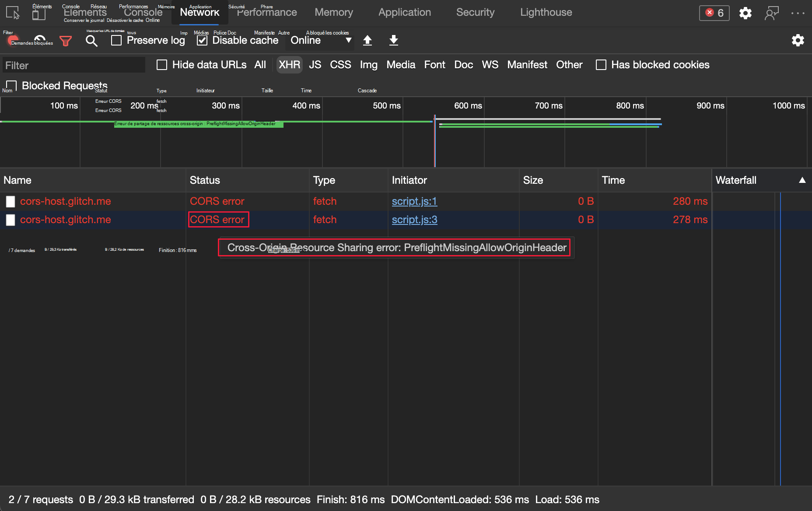Image resolution: width=812 pixels, height=511 pixels.
Task: Filter requests by Manifest type
Action: [527, 65]
